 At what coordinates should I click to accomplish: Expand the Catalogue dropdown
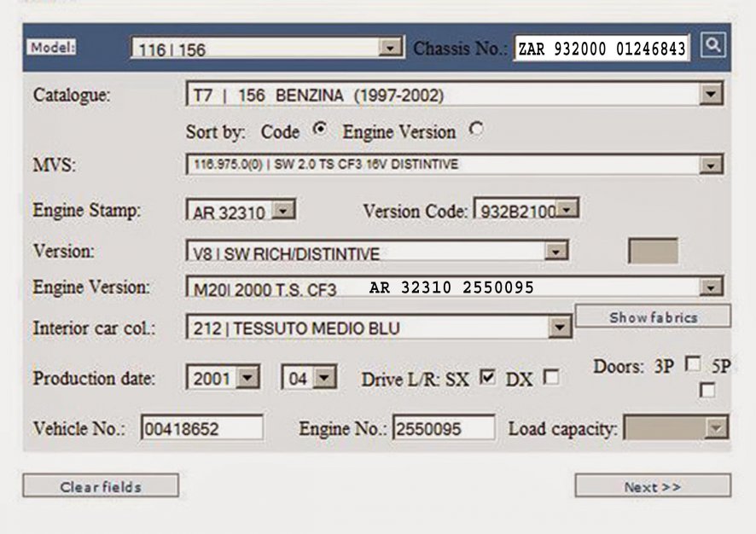pyautogui.click(x=711, y=95)
